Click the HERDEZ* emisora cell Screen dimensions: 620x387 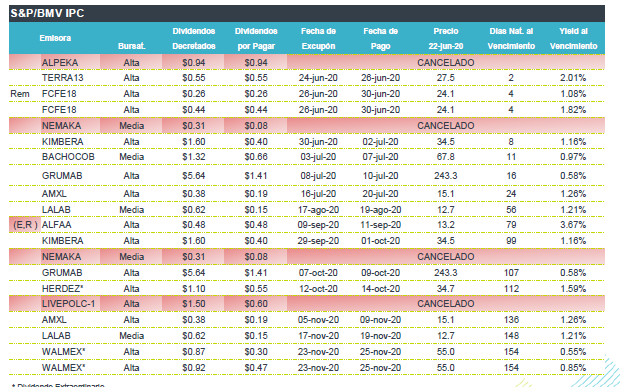click(62, 289)
